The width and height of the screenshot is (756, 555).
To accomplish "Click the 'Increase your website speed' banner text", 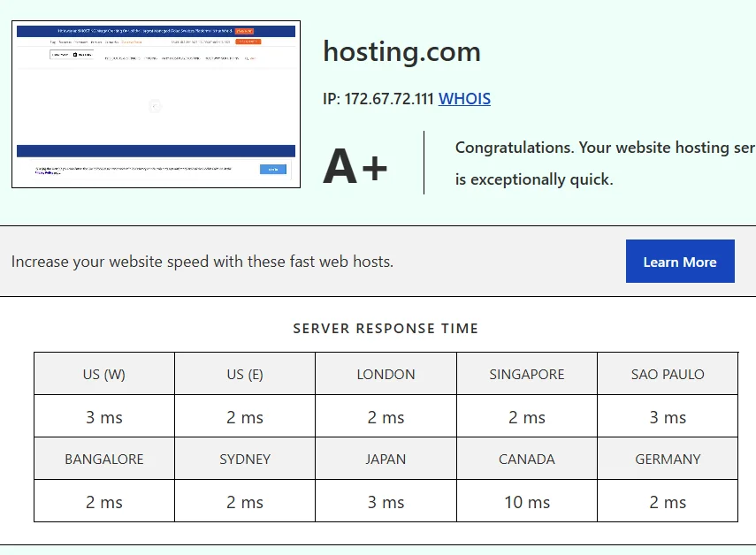I will (x=202, y=262).
